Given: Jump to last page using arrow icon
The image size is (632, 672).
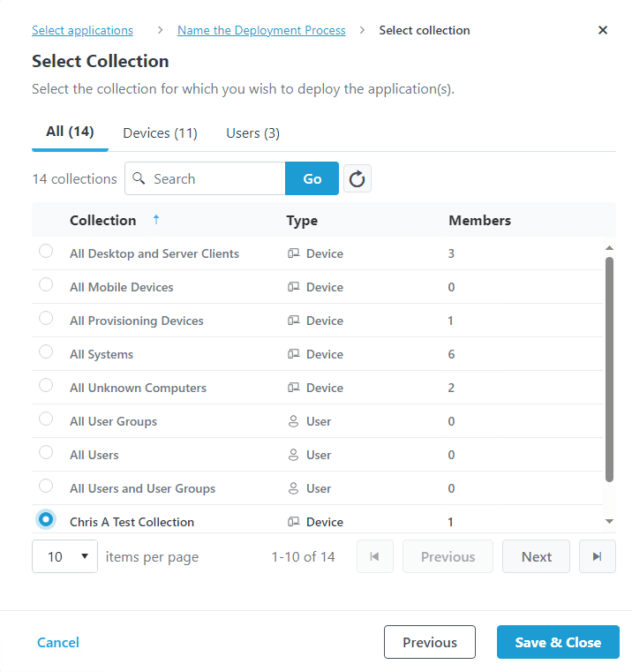Looking at the screenshot, I should (598, 556).
